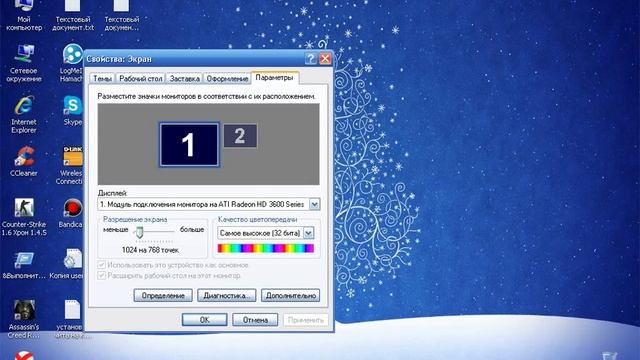Toggle 'Расширить рабочий стол на этот монитор' checkbox

point(102,276)
